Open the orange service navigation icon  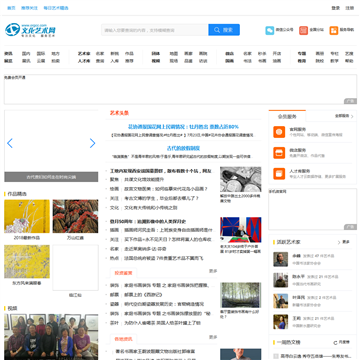coord(334,30)
